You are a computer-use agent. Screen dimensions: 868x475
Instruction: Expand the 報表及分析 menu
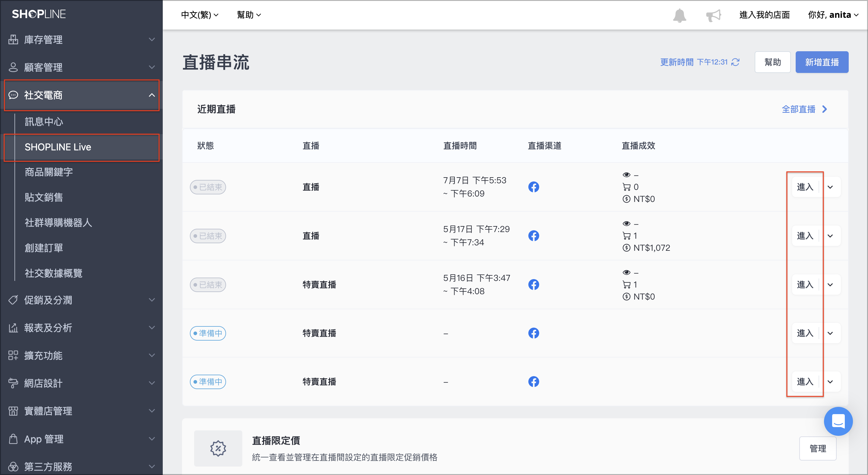(x=152, y=328)
